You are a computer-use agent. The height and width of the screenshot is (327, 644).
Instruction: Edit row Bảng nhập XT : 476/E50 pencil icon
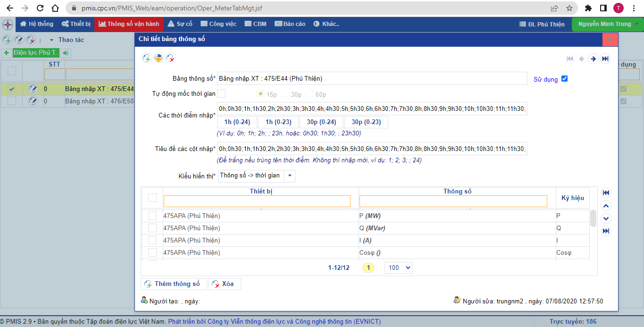coord(33,101)
